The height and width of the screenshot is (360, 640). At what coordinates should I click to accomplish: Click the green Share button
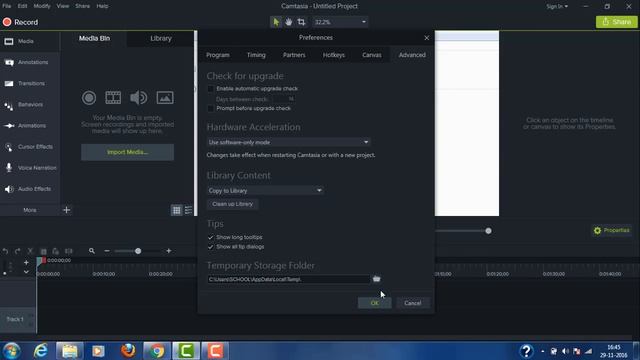pyautogui.click(x=616, y=22)
